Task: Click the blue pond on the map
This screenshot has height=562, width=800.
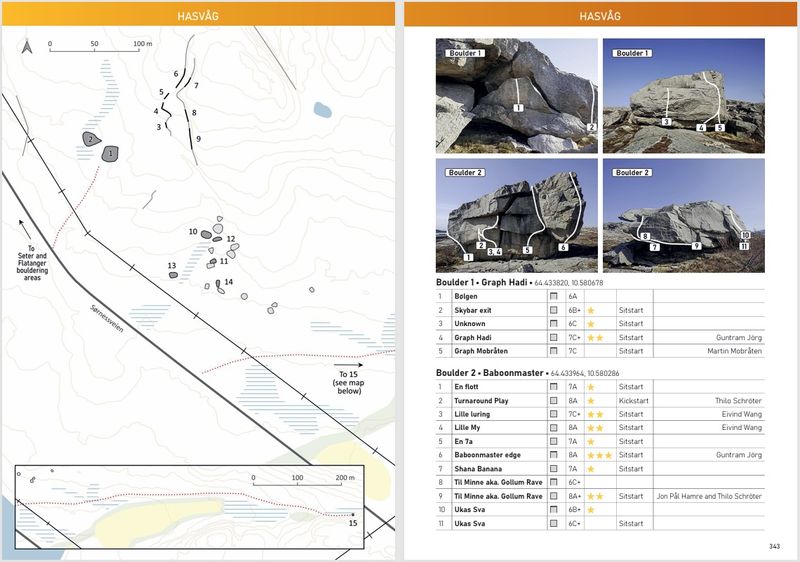Action: (x=322, y=110)
